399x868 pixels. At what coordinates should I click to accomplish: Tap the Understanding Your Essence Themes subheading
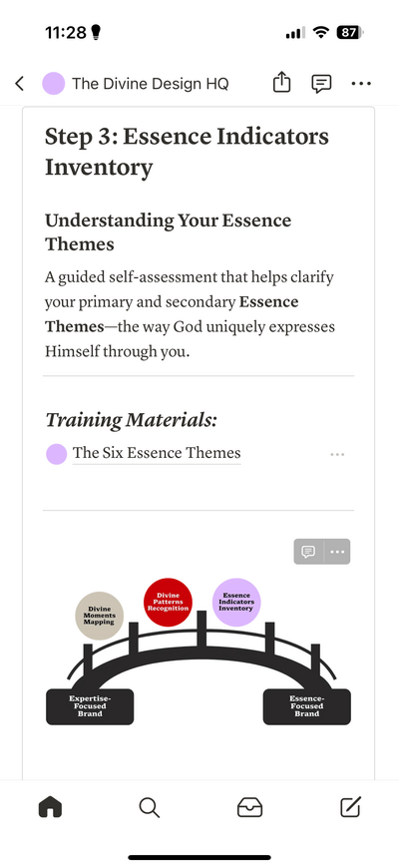click(169, 231)
